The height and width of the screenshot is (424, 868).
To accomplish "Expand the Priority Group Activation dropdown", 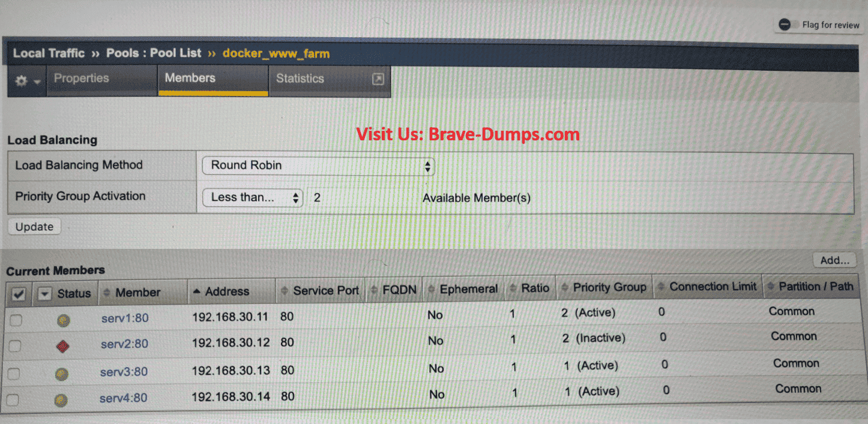I will tap(252, 197).
